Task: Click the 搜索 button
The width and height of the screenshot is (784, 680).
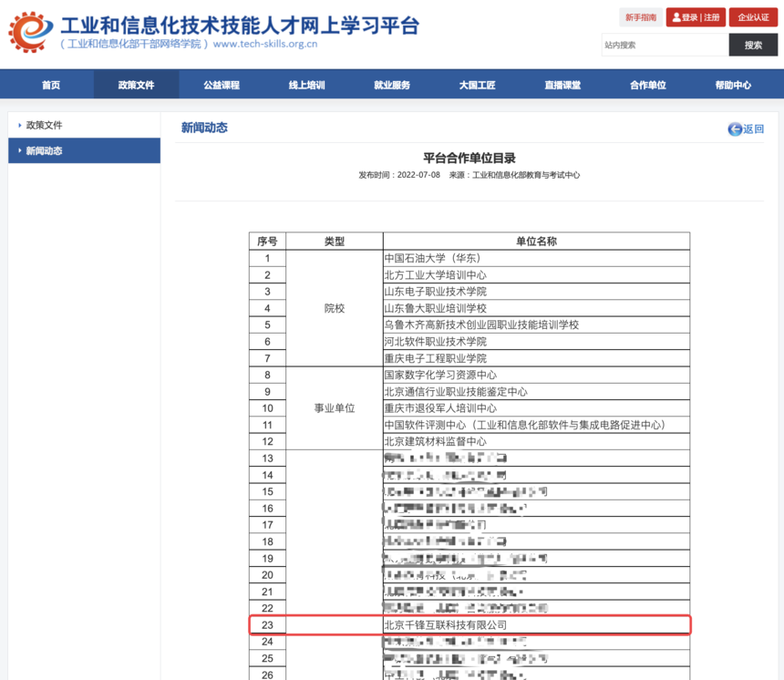Action: [753, 45]
